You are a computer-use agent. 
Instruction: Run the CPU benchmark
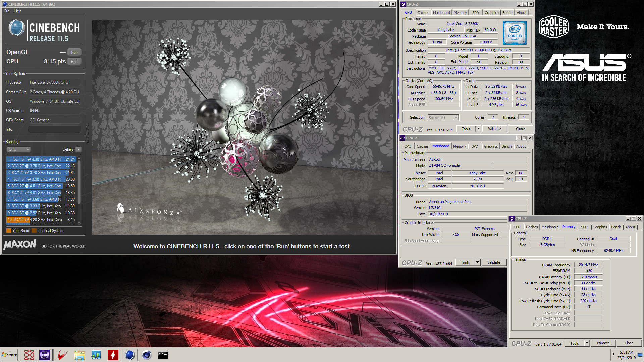click(x=74, y=62)
